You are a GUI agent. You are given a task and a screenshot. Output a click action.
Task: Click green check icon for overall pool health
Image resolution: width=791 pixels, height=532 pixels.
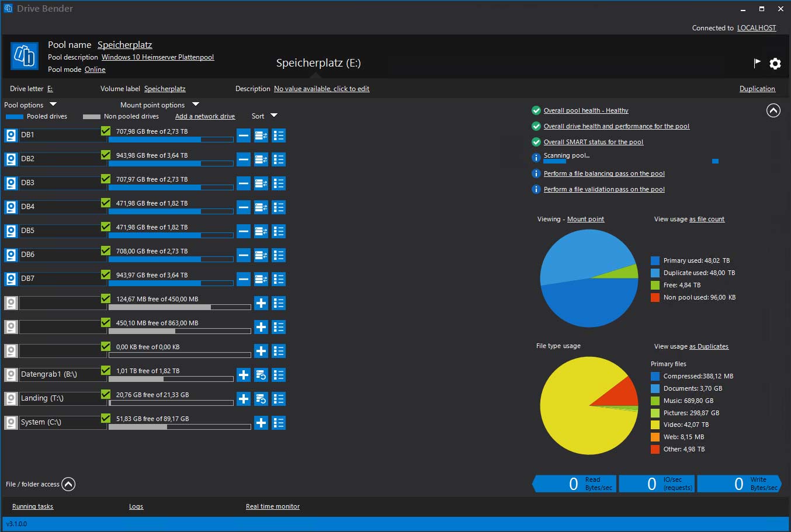click(x=536, y=110)
